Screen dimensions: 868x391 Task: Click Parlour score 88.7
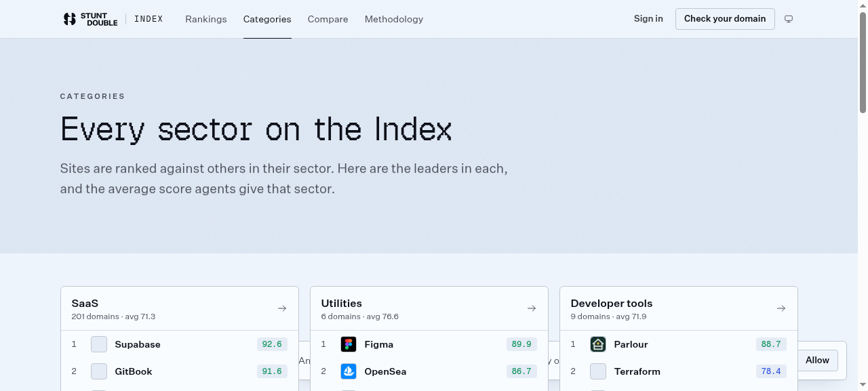point(771,344)
